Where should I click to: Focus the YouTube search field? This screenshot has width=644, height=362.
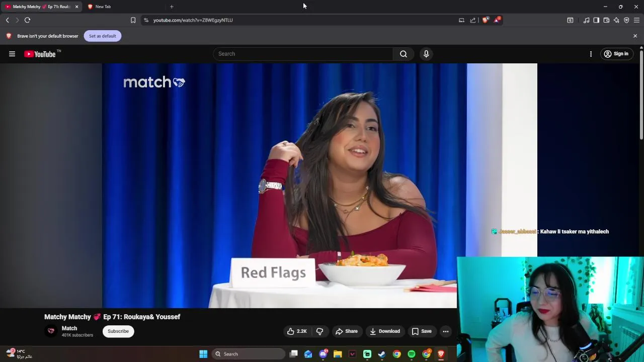(x=303, y=54)
